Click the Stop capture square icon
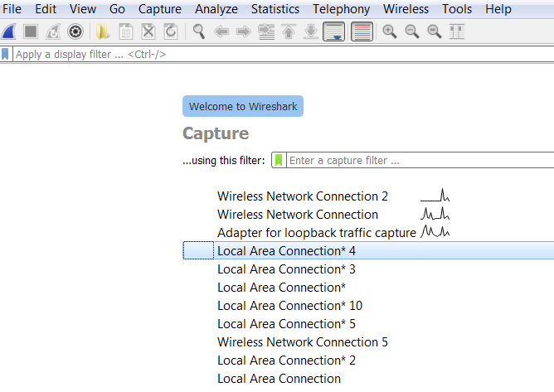This screenshot has width=554, height=392. point(31,31)
